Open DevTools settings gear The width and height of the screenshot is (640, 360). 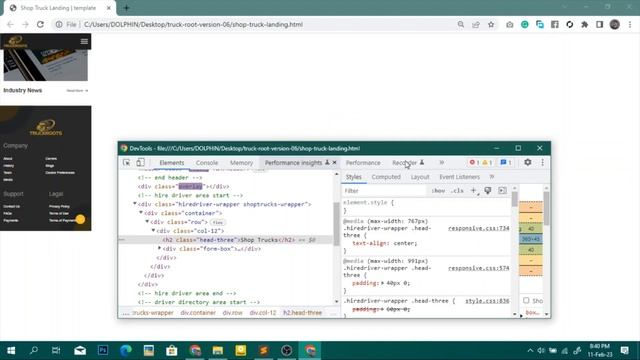tap(528, 162)
